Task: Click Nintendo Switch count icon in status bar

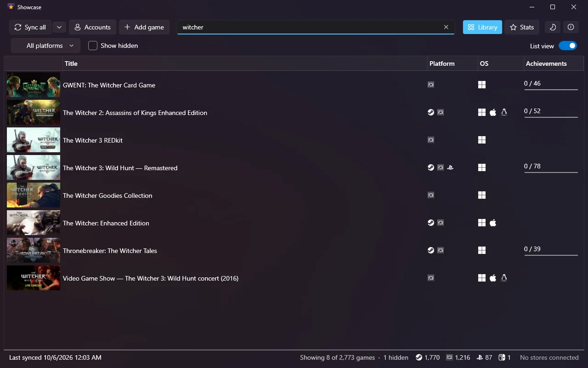Action: coord(502,357)
